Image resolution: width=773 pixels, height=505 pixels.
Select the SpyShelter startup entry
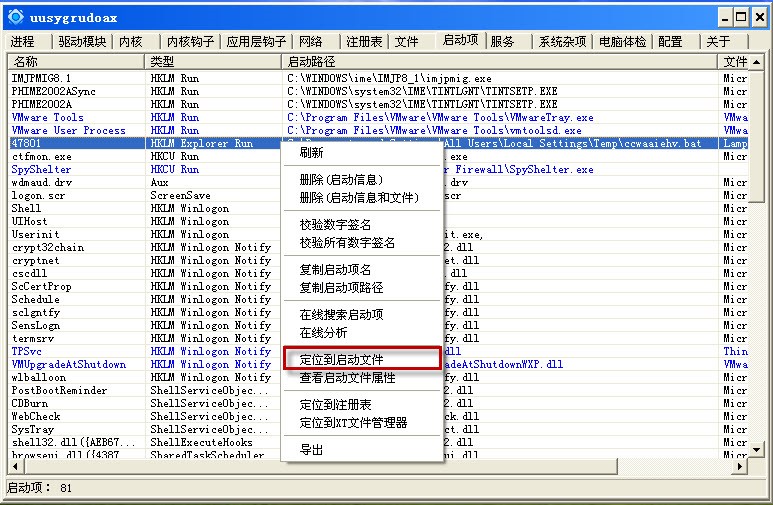point(379,169)
